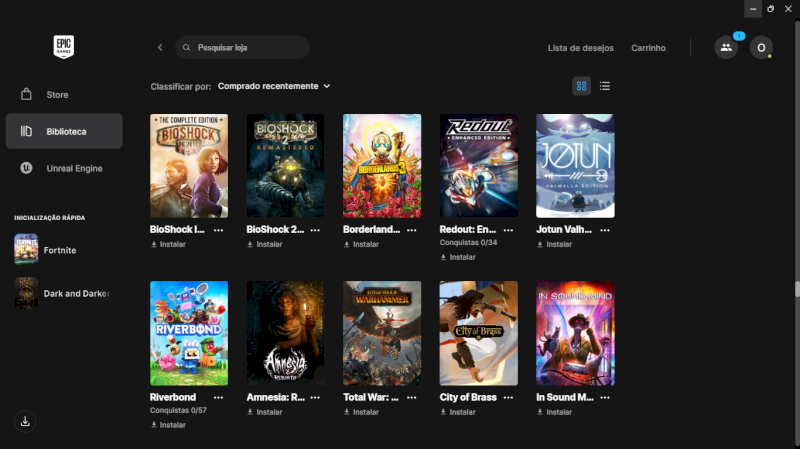The width and height of the screenshot is (800, 449).
Task: Click the Epic Games logo
Action: click(x=64, y=47)
